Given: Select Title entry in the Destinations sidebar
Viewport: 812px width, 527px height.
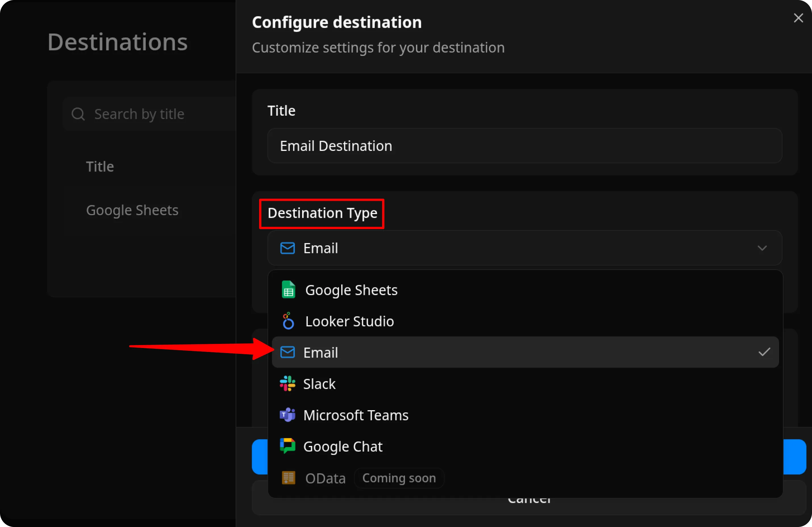Looking at the screenshot, I should click(x=100, y=166).
